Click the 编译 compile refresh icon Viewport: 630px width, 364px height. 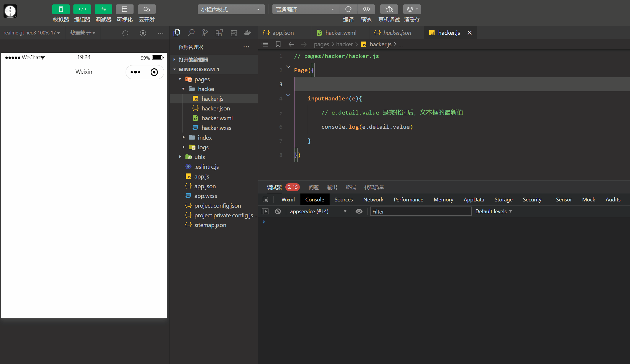[348, 9]
